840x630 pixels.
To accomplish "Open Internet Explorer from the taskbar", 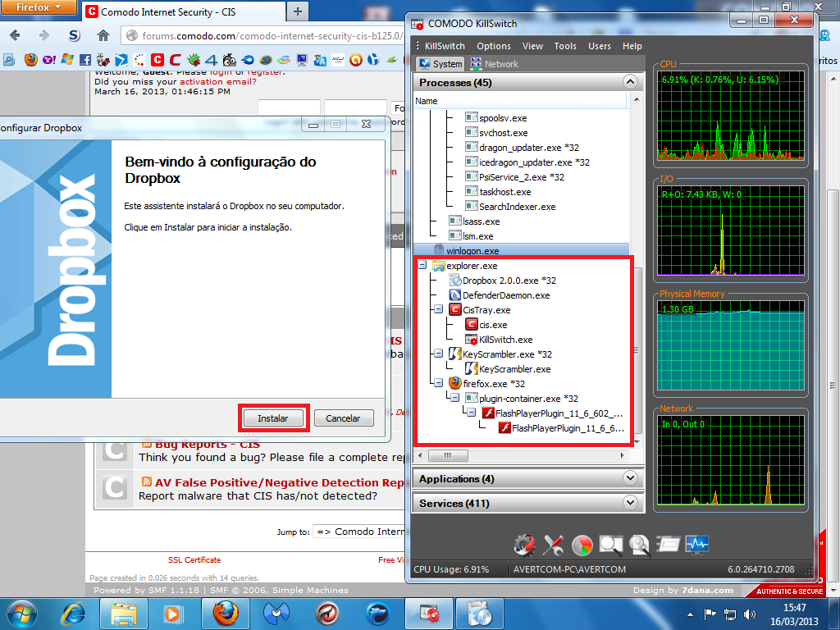I will pyautogui.click(x=74, y=614).
